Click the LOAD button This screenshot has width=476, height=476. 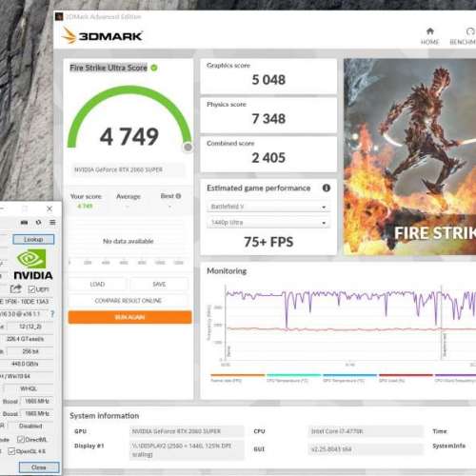[97, 284]
